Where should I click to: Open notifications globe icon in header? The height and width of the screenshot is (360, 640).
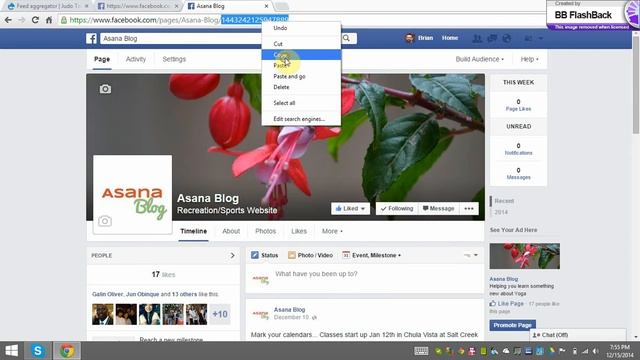507,38
